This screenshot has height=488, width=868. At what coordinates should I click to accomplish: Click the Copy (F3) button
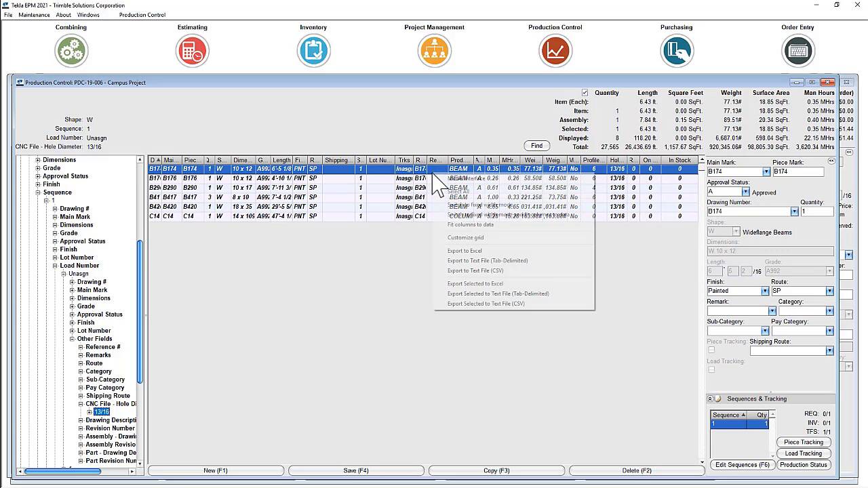click(x=496, y=470)
